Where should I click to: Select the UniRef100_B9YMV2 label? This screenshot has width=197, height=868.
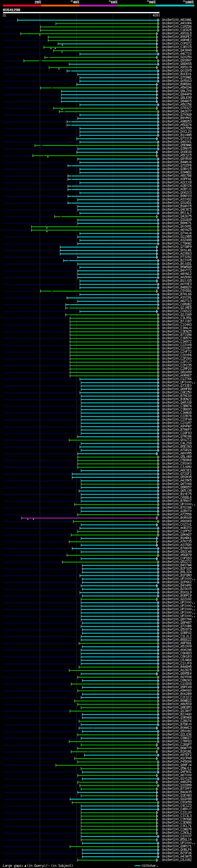pos(177,118)
